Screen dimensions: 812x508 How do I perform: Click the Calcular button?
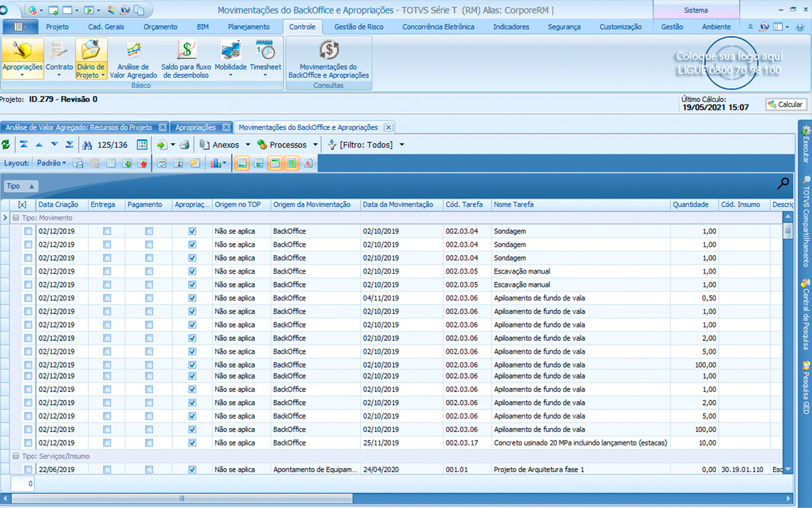pos(786,105)
